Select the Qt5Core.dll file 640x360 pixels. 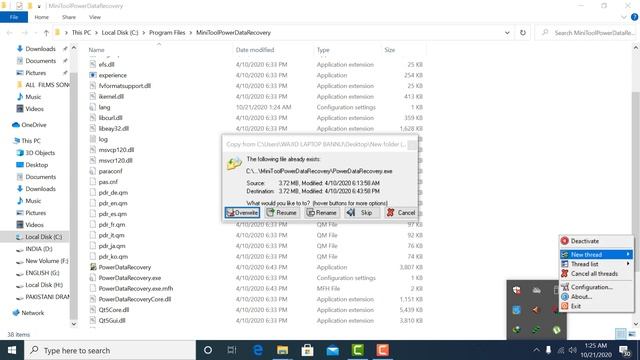(x=113, y=310)
